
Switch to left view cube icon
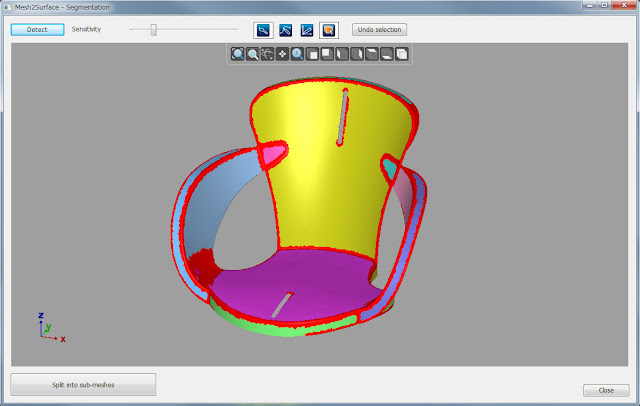[x=342, y=54]
